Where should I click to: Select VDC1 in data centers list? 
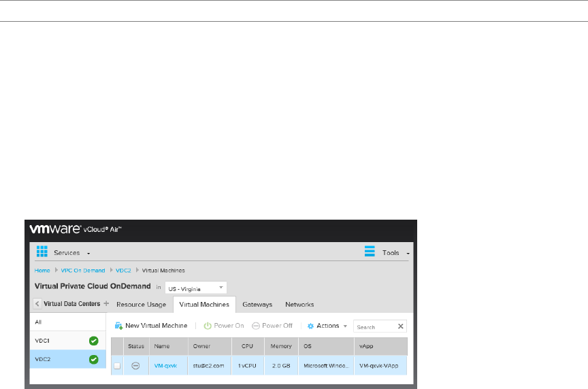(x=68, y=341)
